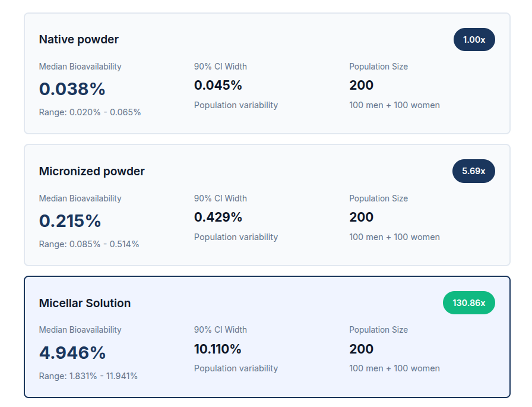The width and height of the screenshot is (532, 407).
Task: Click the 0.215% median bioavailability value
Action: point(70,221)
